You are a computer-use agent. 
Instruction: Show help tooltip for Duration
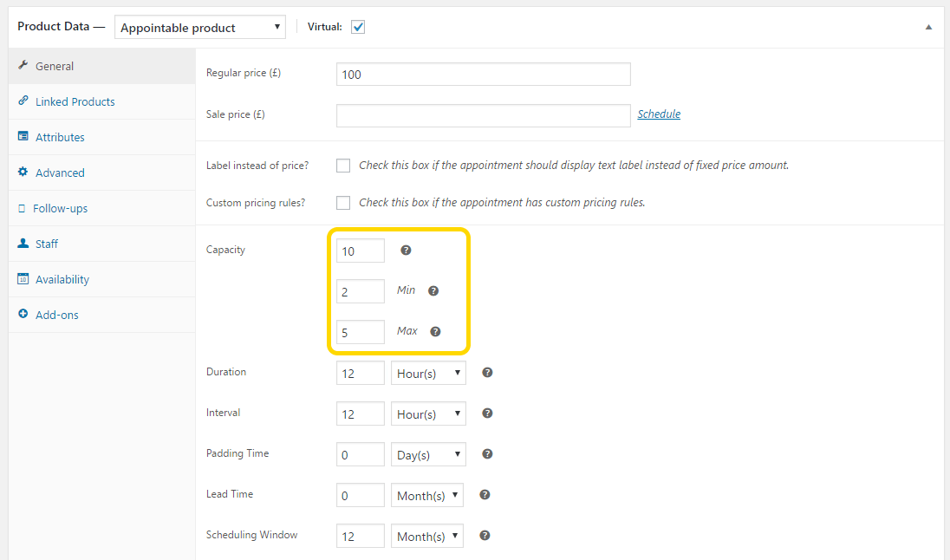pyautogui.click(x=487, y=373)
